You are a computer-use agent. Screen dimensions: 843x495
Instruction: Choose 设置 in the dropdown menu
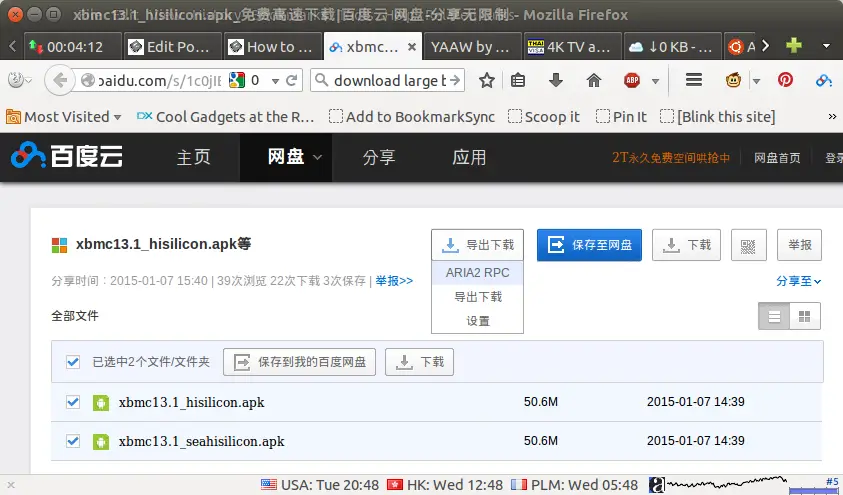tap(477, 321)
